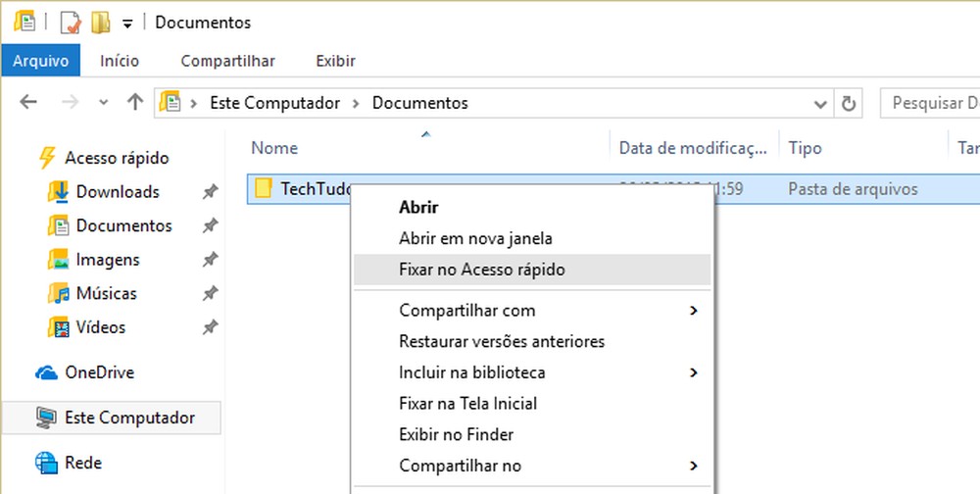Screen dimensions: 980x494
Task: Switch to the Exibir ribbon tab
Action: pos(335,61)
